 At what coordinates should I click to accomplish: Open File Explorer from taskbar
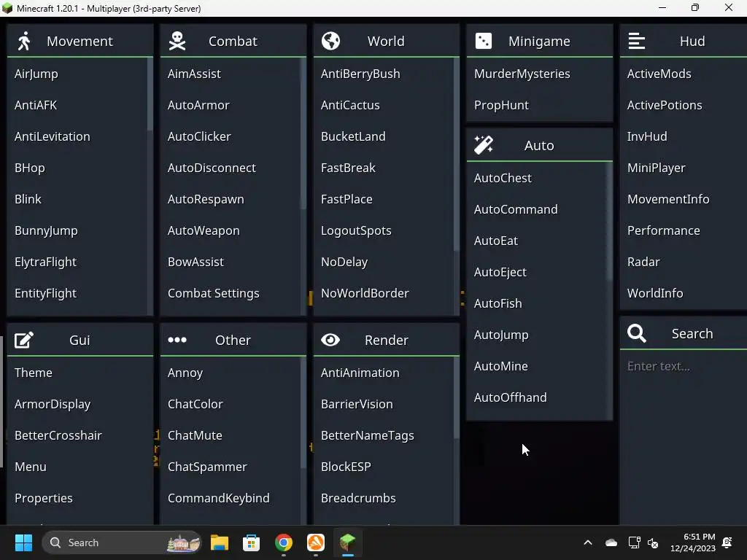point(220,542)
